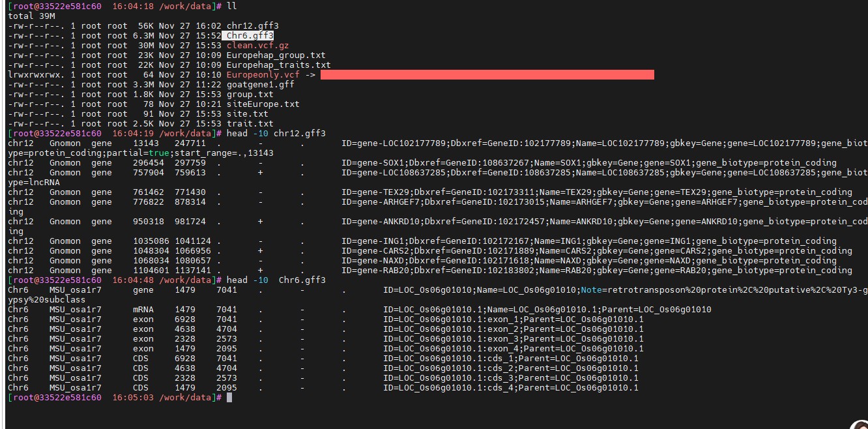Select the blinking terminal cursor
Screen dimensions: 868x429
pos(229,397)
